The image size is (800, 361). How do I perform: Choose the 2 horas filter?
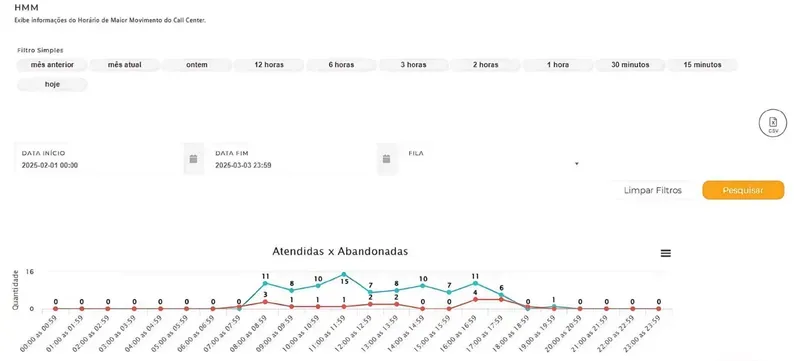(x=485, y=65)
